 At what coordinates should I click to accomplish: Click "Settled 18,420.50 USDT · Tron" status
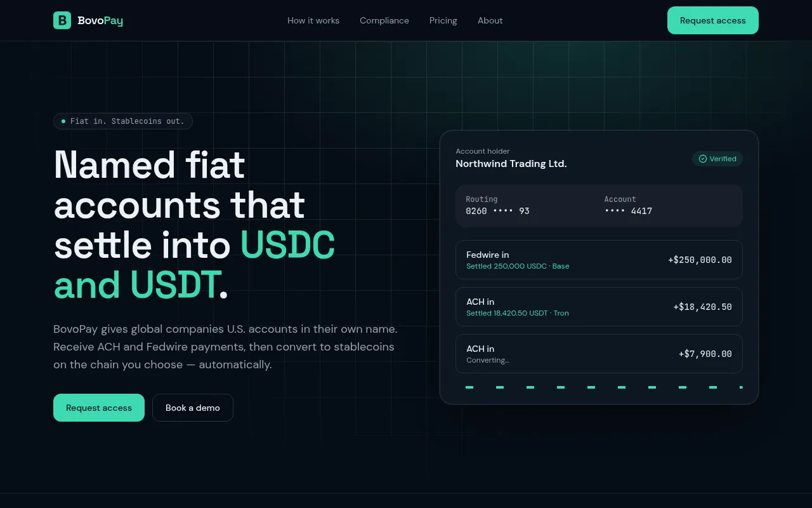pos(518,313)
